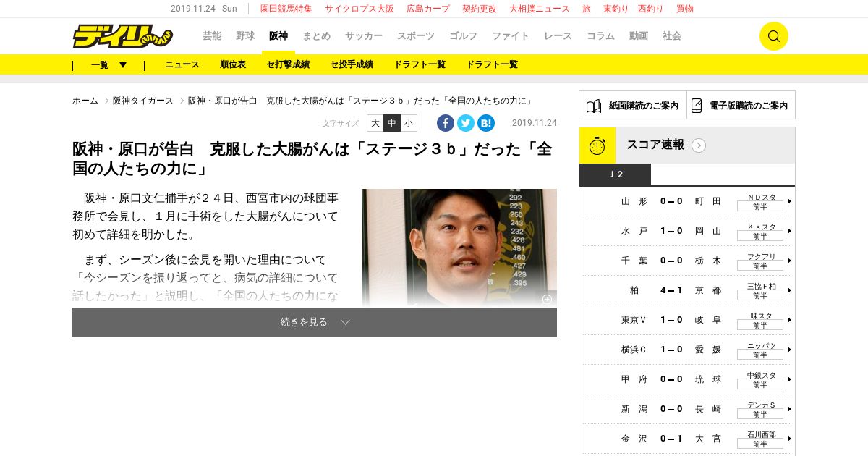Image resolution: width=868 pixels, height=456 pixels.
Task: Open セ投手成績 in the yellow submenu
Action: click(x=352, y=64)
